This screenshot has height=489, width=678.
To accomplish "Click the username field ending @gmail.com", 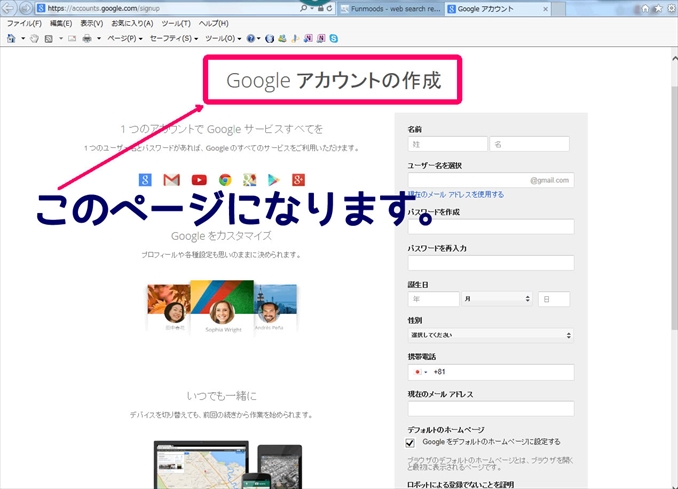I will click(491, 180).
